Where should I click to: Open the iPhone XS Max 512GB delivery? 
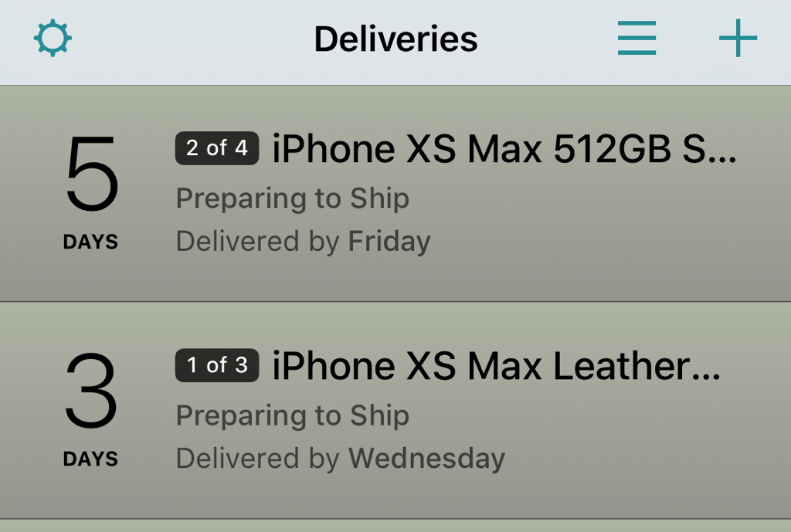(504, 149)
